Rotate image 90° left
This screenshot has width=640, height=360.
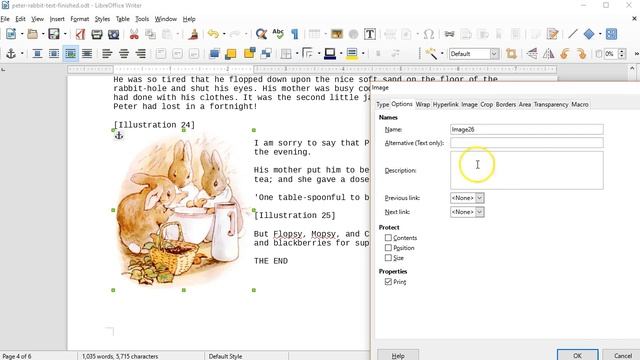click(x=565, y=53)
